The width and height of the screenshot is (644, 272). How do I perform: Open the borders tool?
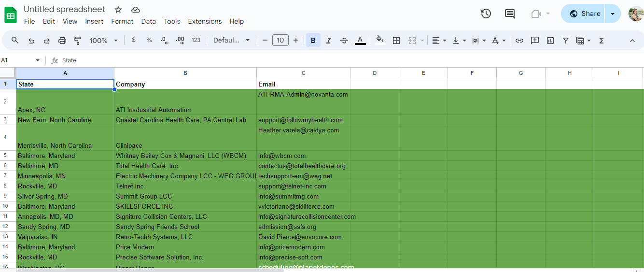[x=396, y=41]
